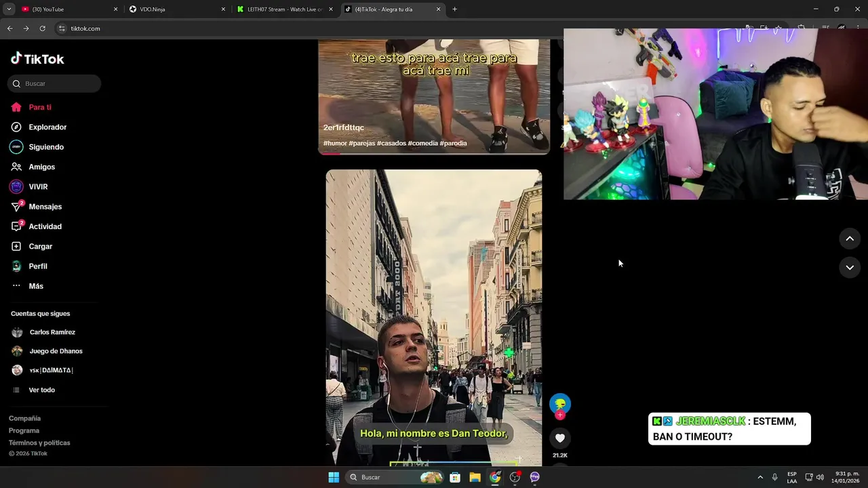
Task: Click the microphone tray icon
Action: (x=774, y=477)
